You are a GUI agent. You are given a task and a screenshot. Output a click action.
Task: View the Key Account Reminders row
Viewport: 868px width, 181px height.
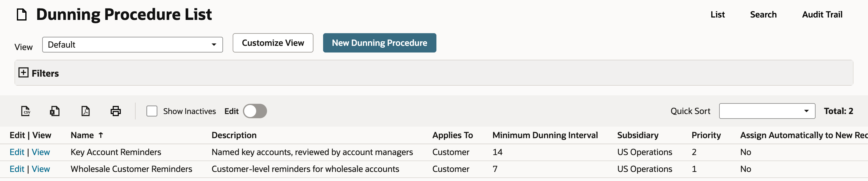pos(41,152)
